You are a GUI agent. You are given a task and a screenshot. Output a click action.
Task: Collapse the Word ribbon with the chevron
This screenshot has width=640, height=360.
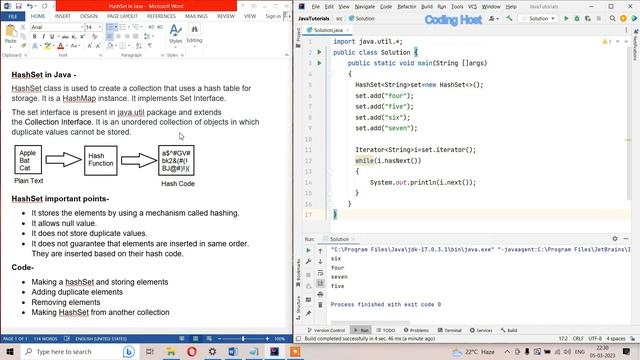click(x=287, y=55)
